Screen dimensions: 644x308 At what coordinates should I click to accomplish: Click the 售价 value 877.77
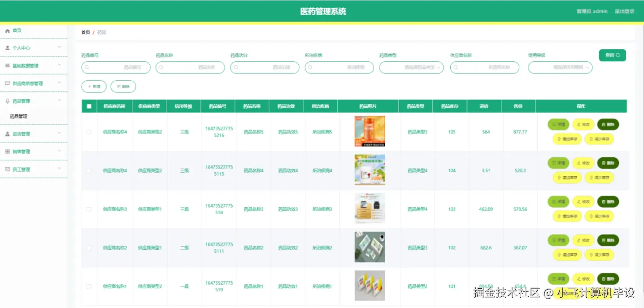(520, 132)
